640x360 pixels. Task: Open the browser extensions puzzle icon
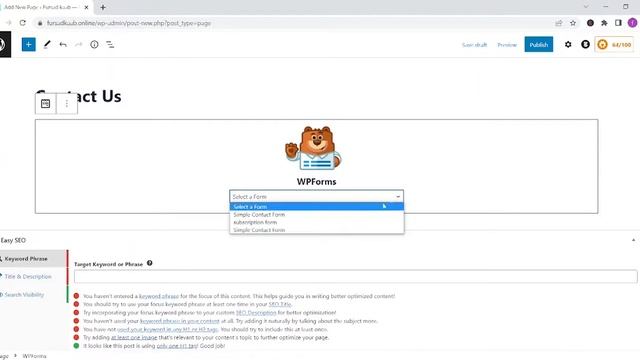604,23
